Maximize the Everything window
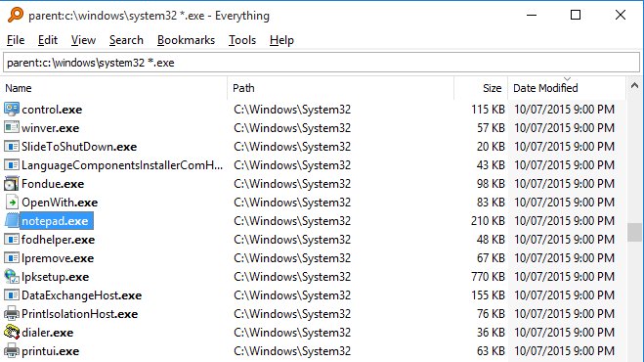The width and height of the screenshot is (644, 362). pos(576,16)
